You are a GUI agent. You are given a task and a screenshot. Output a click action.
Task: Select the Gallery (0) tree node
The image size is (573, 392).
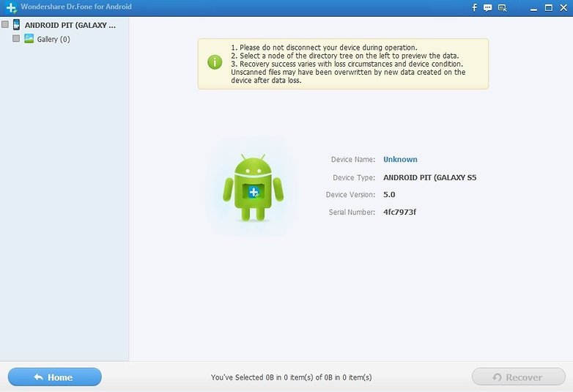point(53,39)
